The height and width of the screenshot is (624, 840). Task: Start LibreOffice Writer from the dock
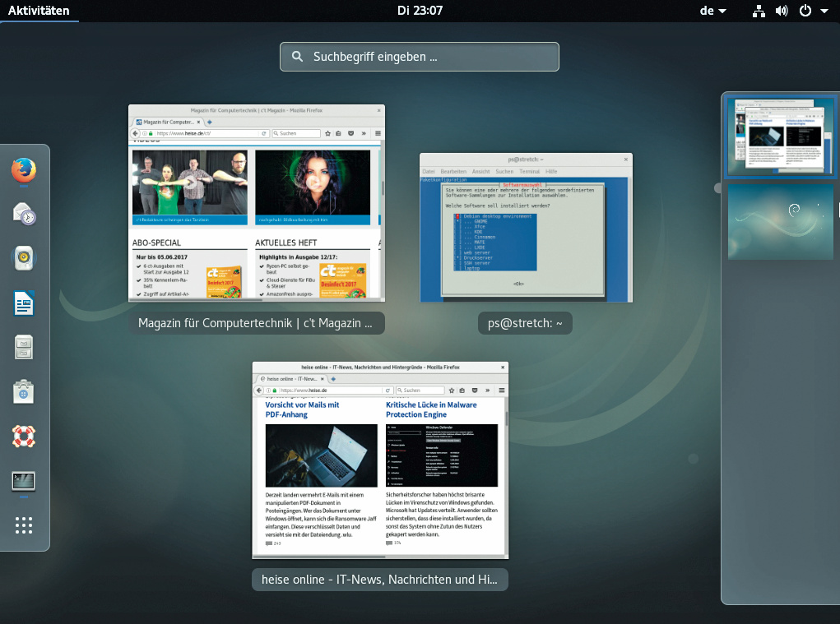coord(24,304)
